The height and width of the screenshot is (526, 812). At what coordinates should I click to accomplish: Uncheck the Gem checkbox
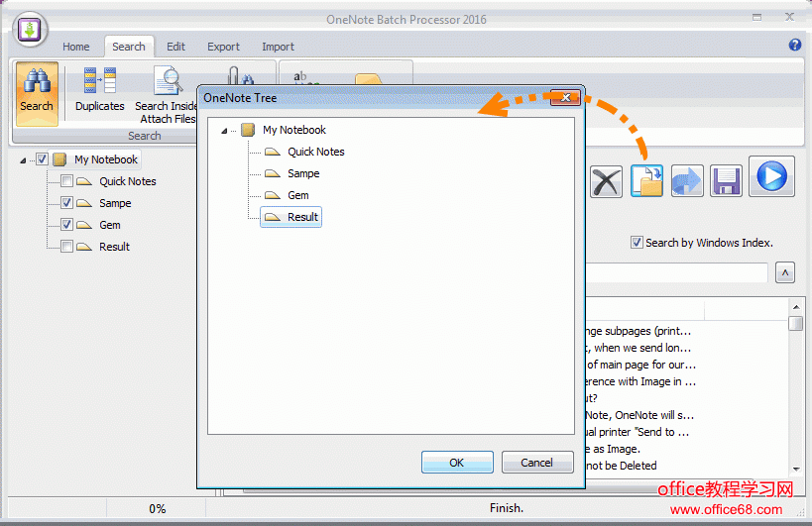[66, 225]
